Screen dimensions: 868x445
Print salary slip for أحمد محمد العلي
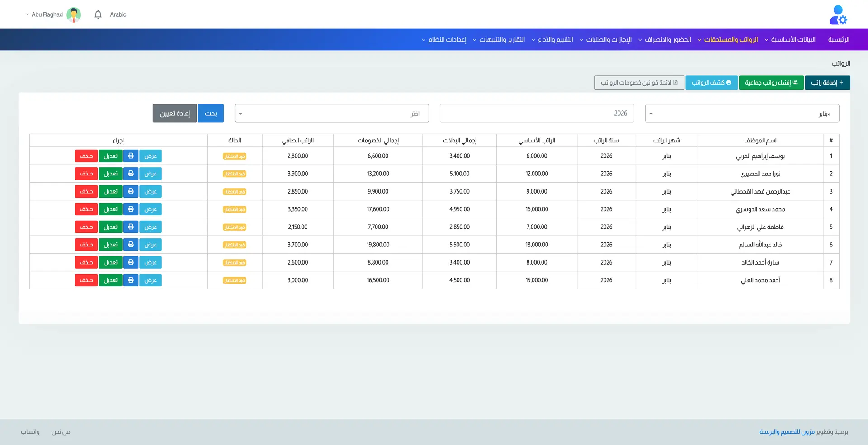(131, 280)
